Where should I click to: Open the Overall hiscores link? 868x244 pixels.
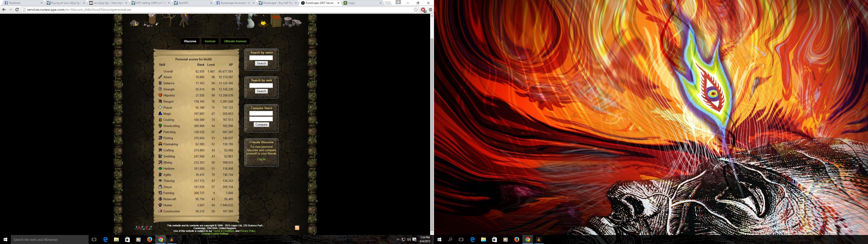168,71
